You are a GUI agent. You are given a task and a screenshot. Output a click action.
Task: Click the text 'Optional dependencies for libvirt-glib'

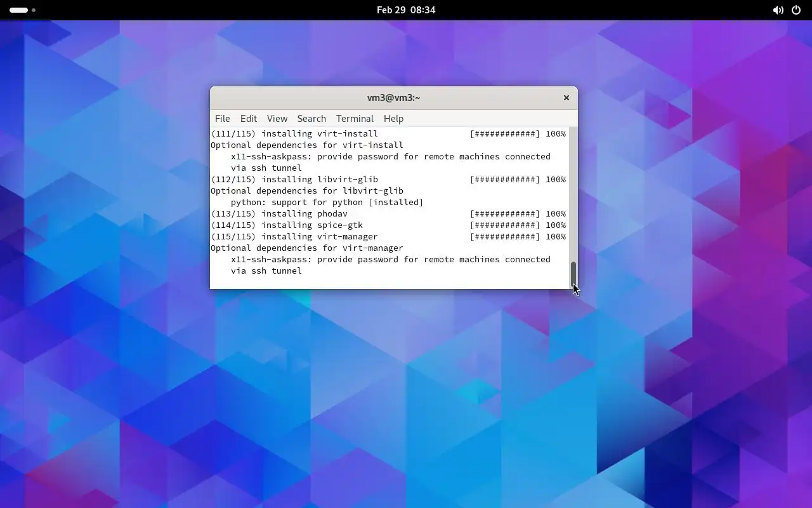tap(307, 191)
